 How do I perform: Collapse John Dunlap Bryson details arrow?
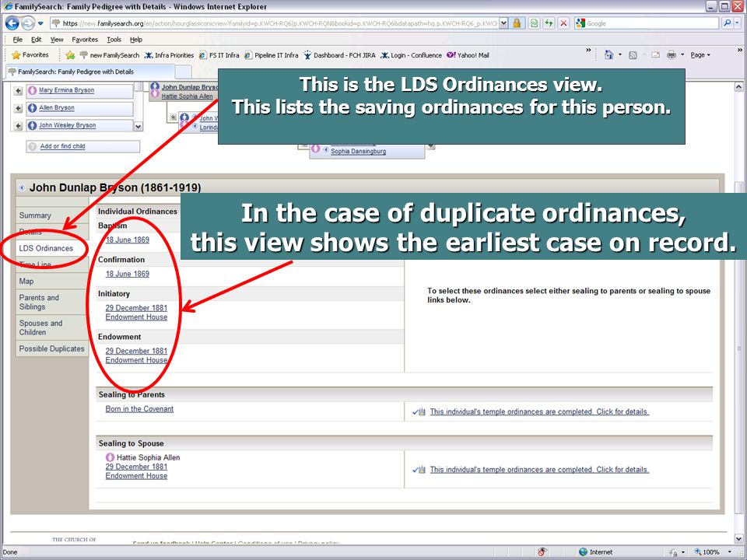pos(22,187)
